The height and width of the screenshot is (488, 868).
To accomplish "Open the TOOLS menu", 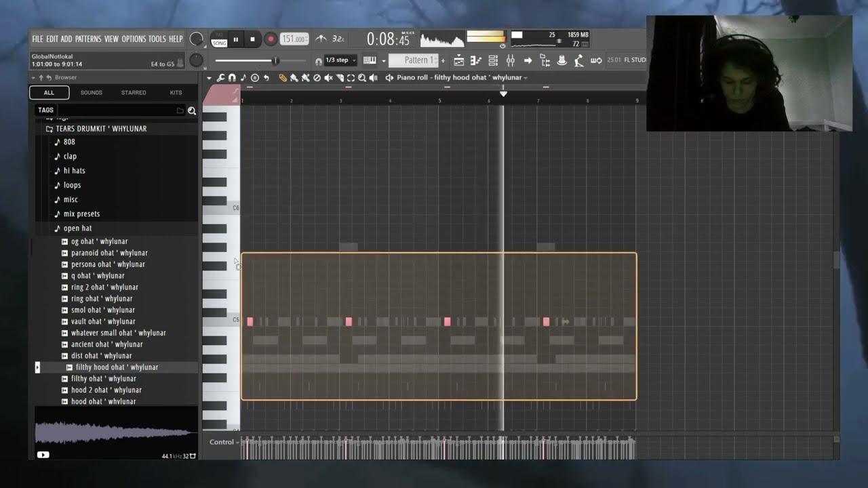I will click(157, 39).
